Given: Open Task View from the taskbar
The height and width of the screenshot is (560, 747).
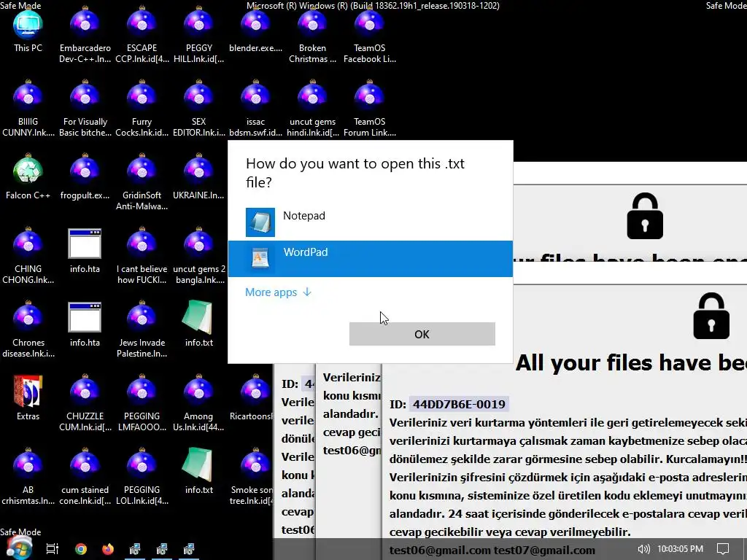Looking at the screenshot, I should pyautogui.click(x=53, y=549).
